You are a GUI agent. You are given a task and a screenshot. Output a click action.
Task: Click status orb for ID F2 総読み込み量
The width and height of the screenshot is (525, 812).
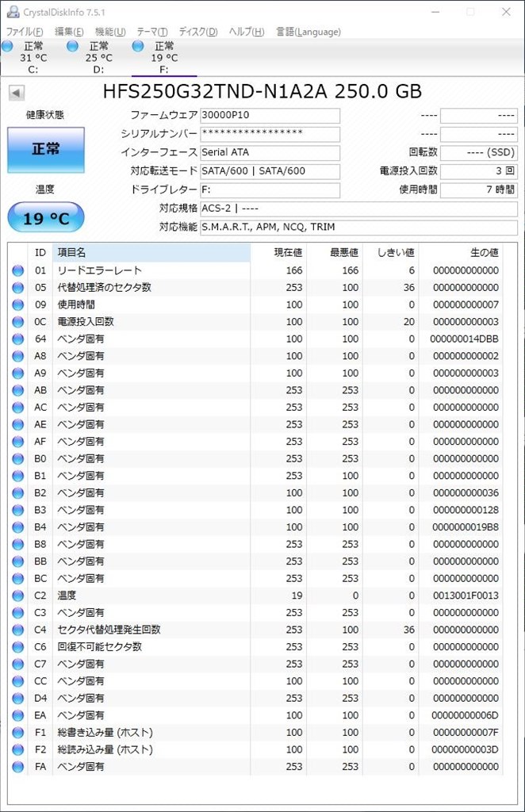pos(17,749)
